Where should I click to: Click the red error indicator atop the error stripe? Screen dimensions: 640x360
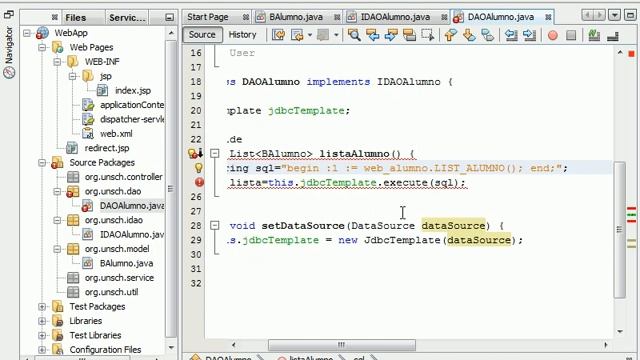(x=631, y=54)
